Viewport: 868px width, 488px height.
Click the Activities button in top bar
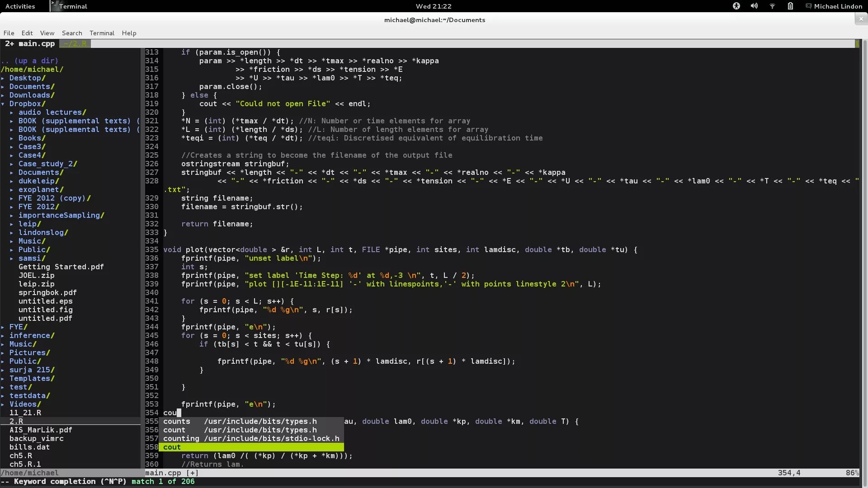[20, 6]
